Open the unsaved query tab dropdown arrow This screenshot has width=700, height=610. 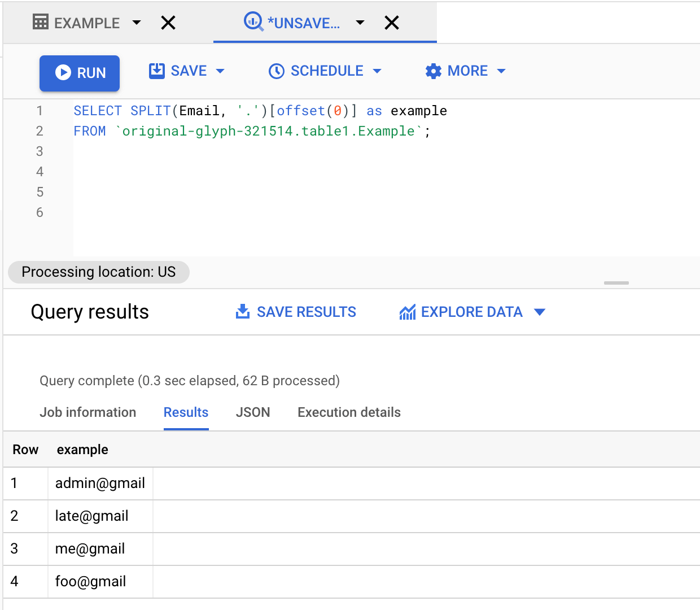[360, 23]
